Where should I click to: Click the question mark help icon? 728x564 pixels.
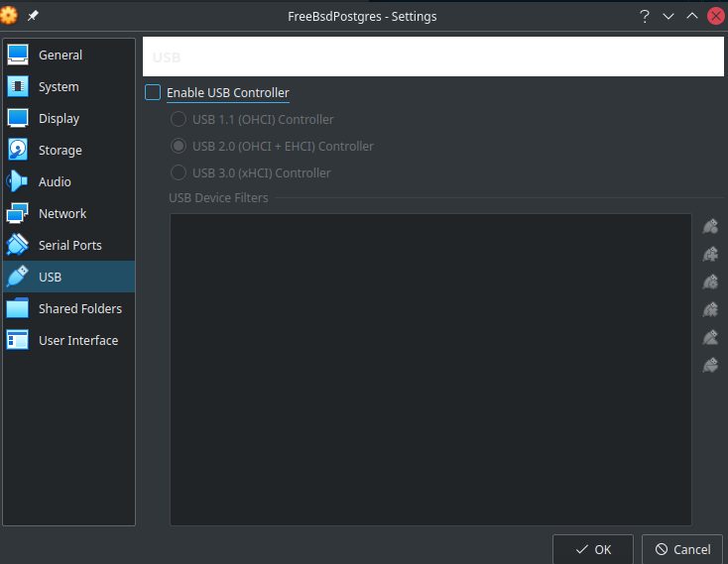click(644, 16)
